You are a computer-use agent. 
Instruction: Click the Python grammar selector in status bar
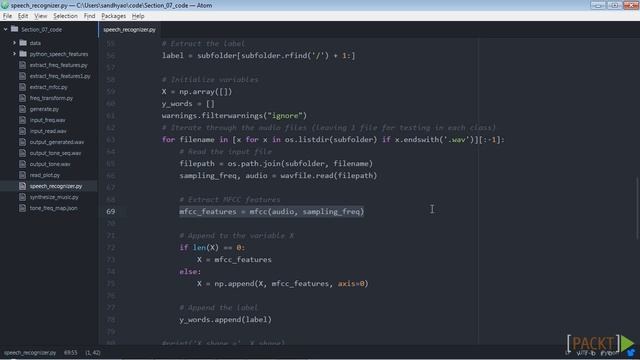(x=609, y=353)
